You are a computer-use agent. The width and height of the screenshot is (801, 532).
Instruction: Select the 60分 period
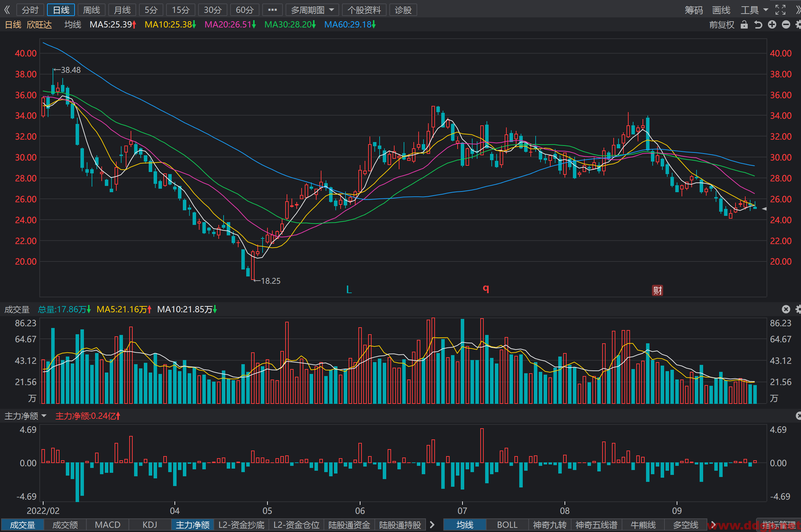point(245,10)
